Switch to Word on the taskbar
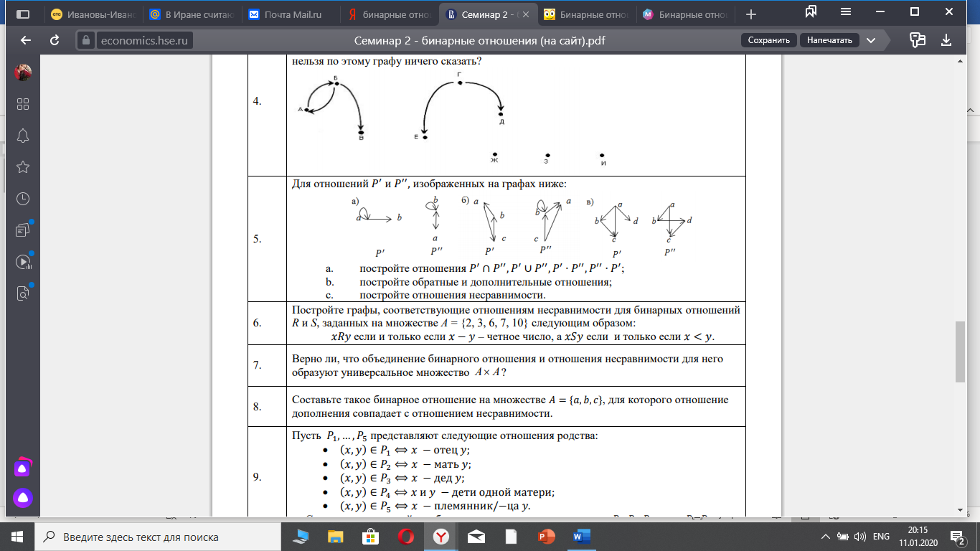 (581, 537)
